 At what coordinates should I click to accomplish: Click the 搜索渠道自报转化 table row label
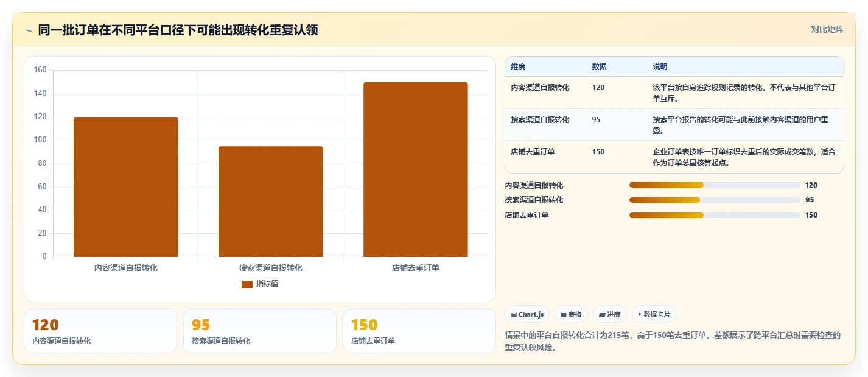540,120
